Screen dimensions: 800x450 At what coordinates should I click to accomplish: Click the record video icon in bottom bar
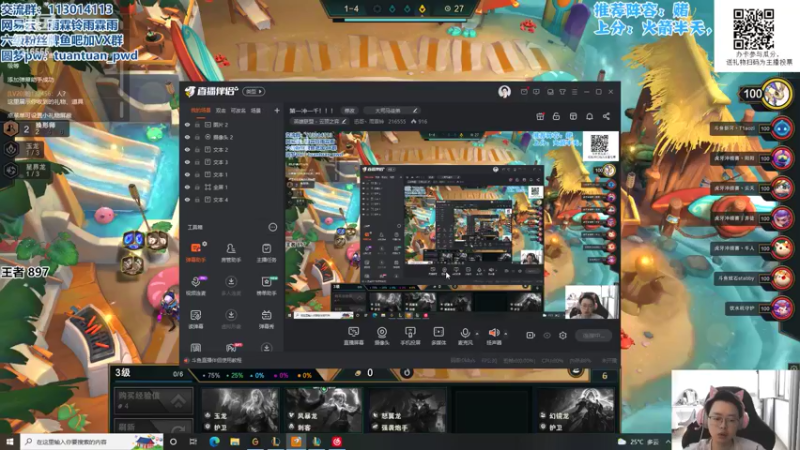[x=531, y=335]
